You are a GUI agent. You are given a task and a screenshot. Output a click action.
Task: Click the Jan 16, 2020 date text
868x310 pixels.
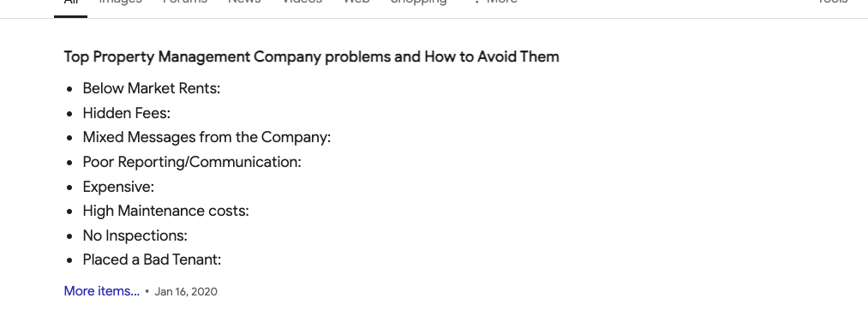(x=186, y=292)
